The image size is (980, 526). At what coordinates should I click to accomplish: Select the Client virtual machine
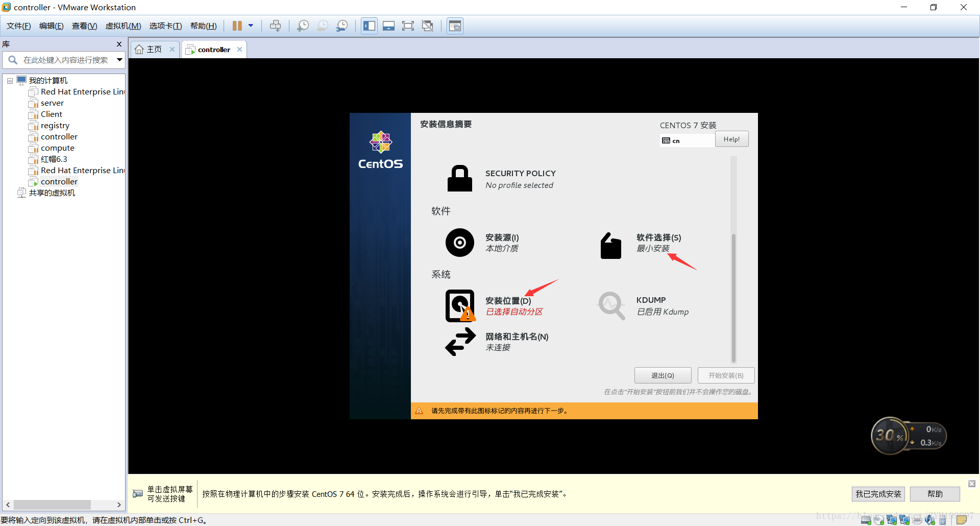point(52,114)
